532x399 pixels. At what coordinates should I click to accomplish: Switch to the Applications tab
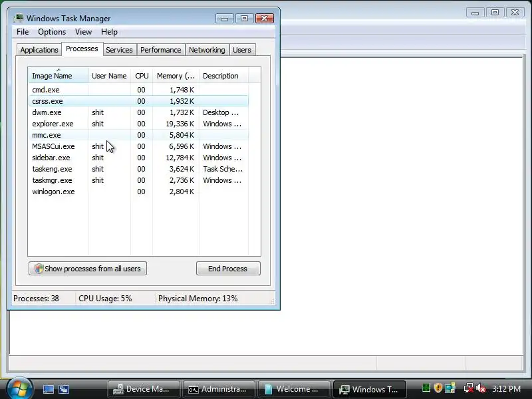(x=39, y=50)
